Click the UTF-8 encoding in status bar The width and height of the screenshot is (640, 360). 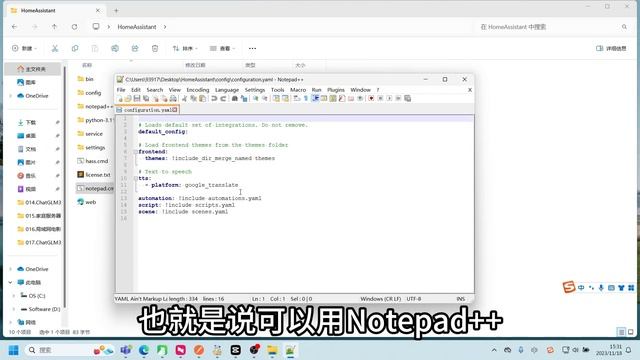(413, 299)
